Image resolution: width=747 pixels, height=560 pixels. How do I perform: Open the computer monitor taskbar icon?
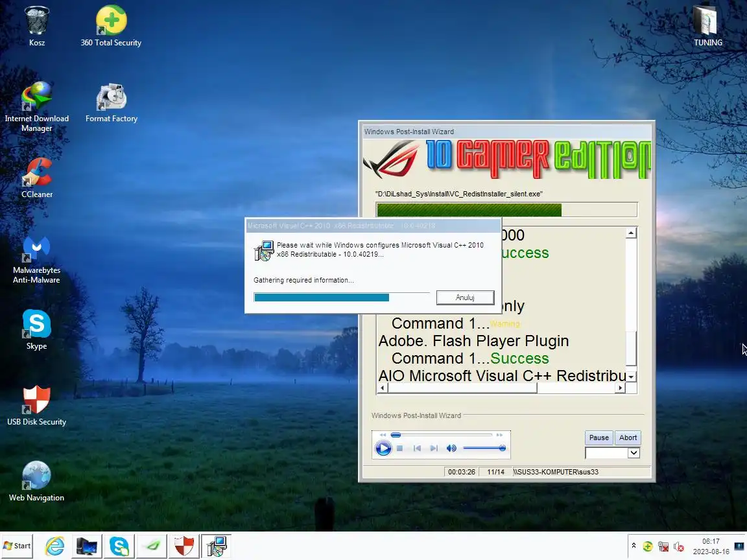(x=87, y=546)
